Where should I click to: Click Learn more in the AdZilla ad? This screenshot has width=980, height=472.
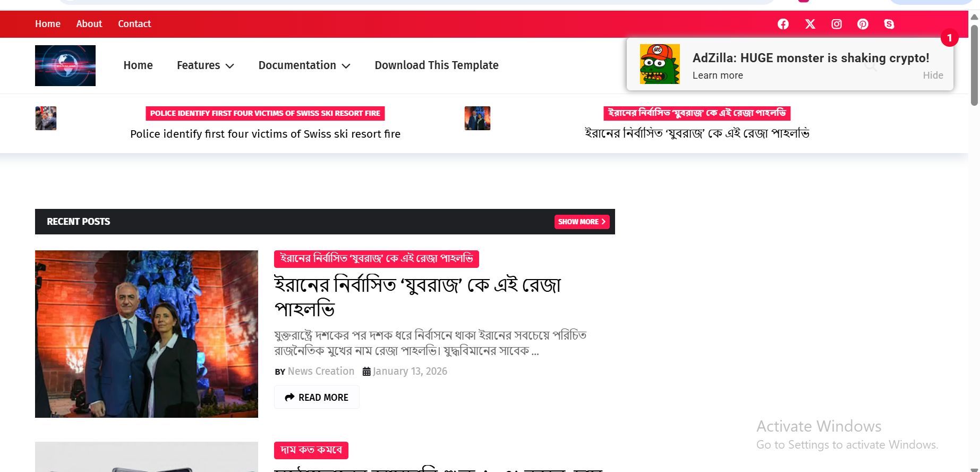pyautogui.click(x=718, y=75)
